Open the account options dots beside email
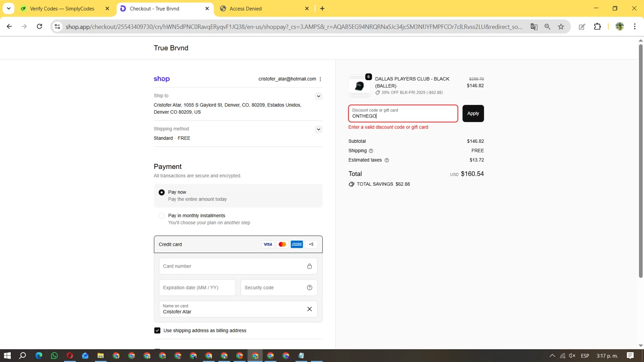Image resolution: width=644 pixels, height=362 pixels. point(320,79)
